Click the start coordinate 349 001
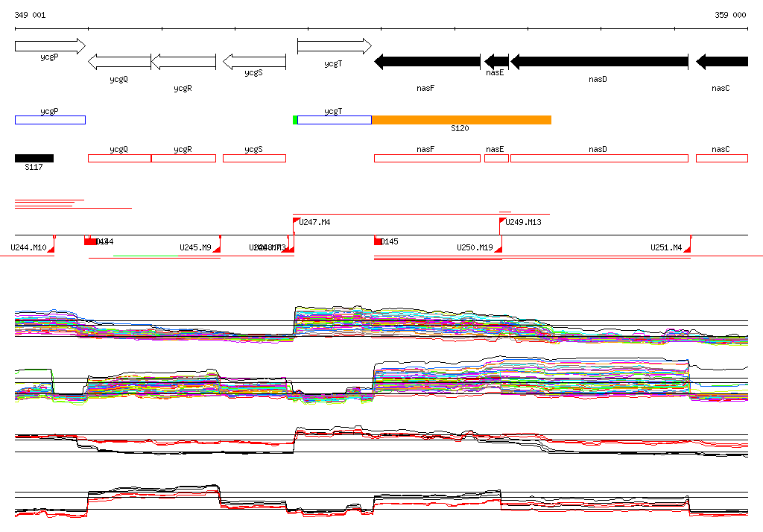This screenshot has height=532, width=763. coord(30,15)
